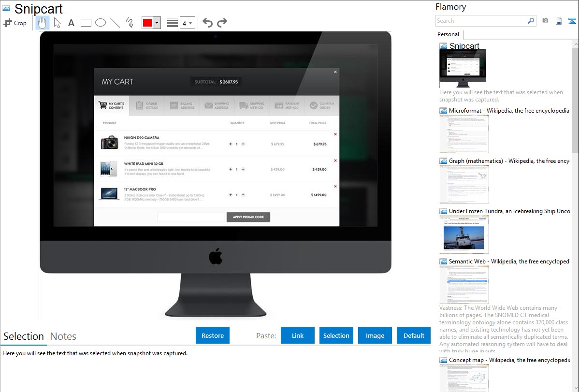Image resolution: width=579 pixels, height=392 pixels.
Task: Open the Snipcart snapshot thumbnail
Action: tap(463, 69)
